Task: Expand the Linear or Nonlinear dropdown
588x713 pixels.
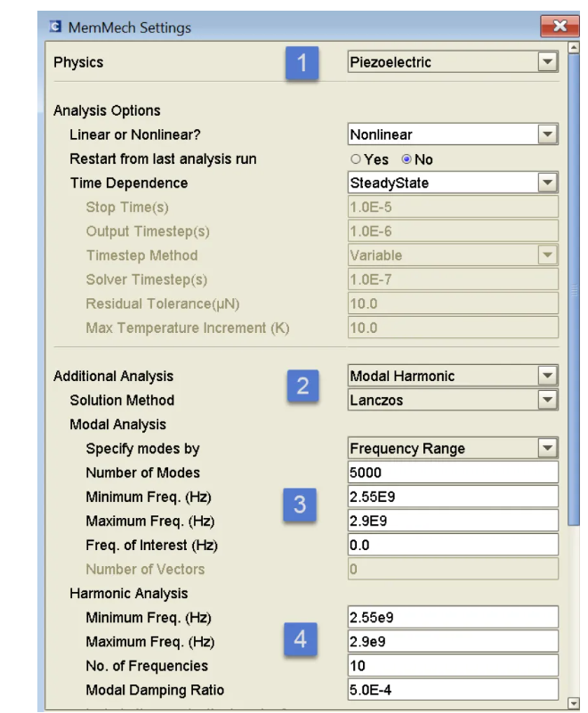Action: [x=548, y=134]
